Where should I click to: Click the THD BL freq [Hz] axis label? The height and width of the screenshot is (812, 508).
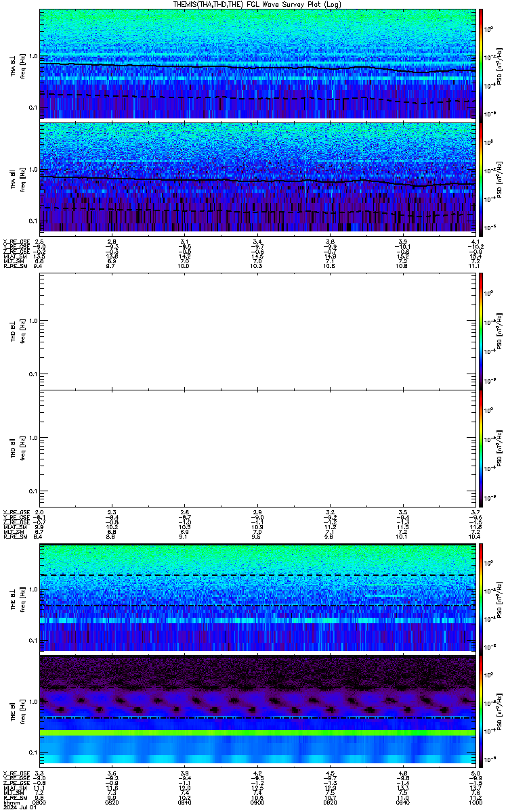(x=22, y=330)
